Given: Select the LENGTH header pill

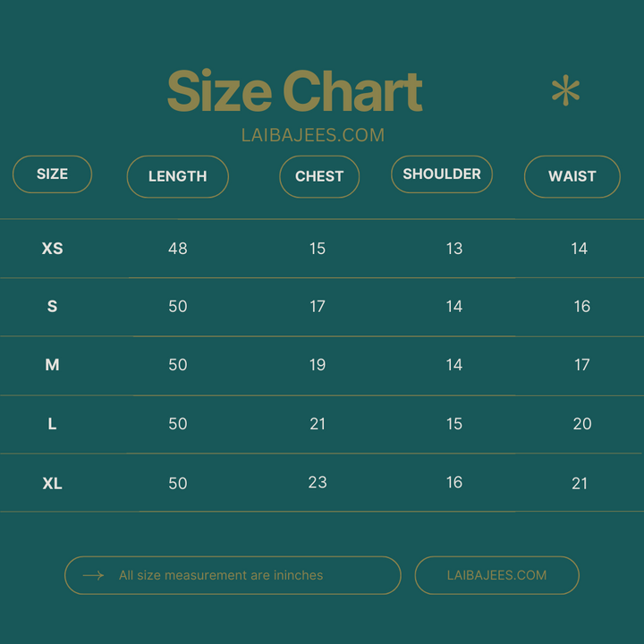Looking at the screenshot, I should coord(178,176).
